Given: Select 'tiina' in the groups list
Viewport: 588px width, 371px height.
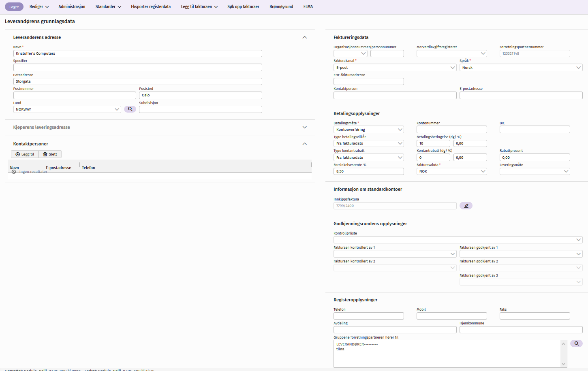Looking at the screenshot, I should [x=340, y=349].
